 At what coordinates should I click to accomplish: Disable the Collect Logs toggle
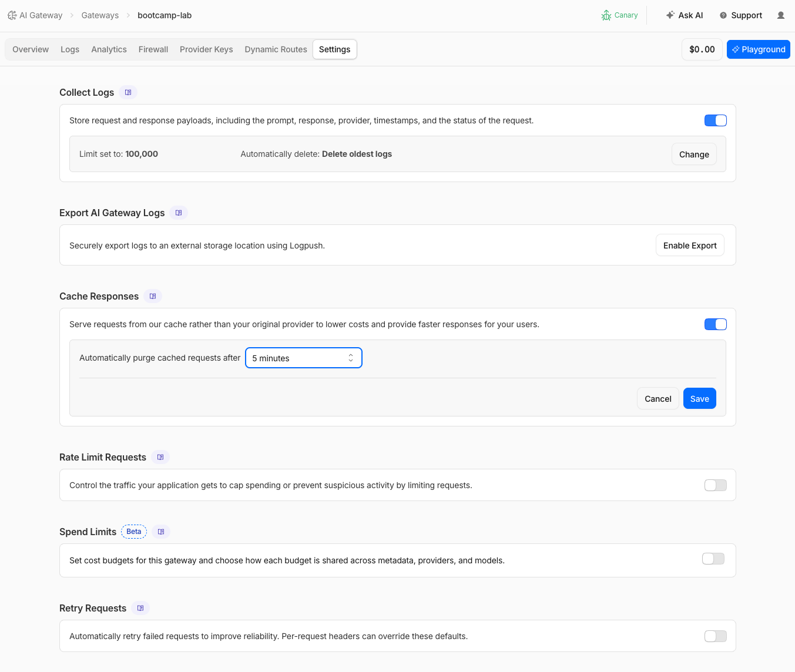[716, 120]
